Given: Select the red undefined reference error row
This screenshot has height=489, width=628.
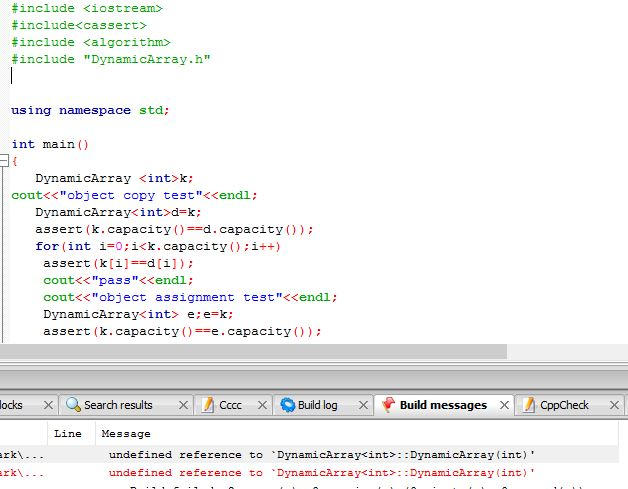Looking at the screenshot, I should tap(309, 473).
